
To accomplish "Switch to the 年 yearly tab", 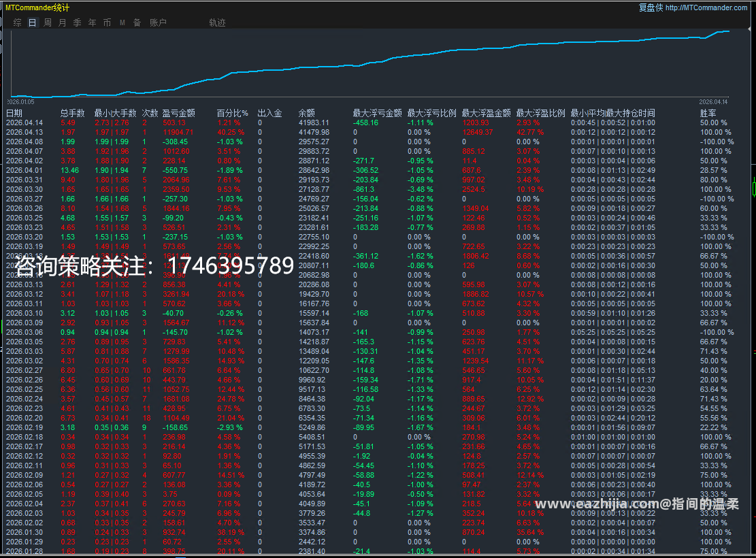I will (x=92, y=22).
